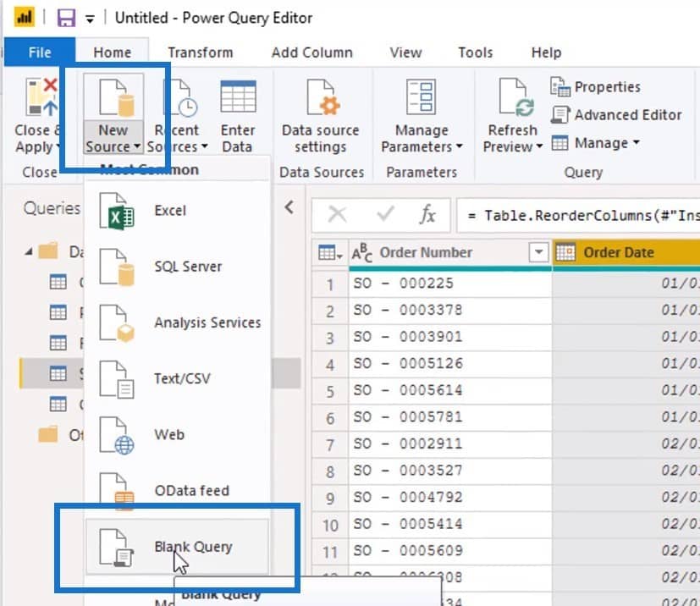Confirm the formula with the checkmark icon
Screen dimensions: 700x606
pyautogui.click(x=385, y=214)
